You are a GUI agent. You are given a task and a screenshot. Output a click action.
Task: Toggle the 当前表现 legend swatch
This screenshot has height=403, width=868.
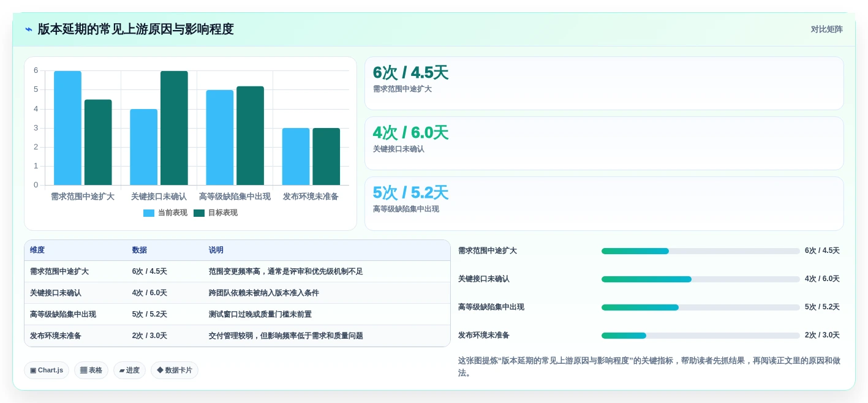click(149, 213)
